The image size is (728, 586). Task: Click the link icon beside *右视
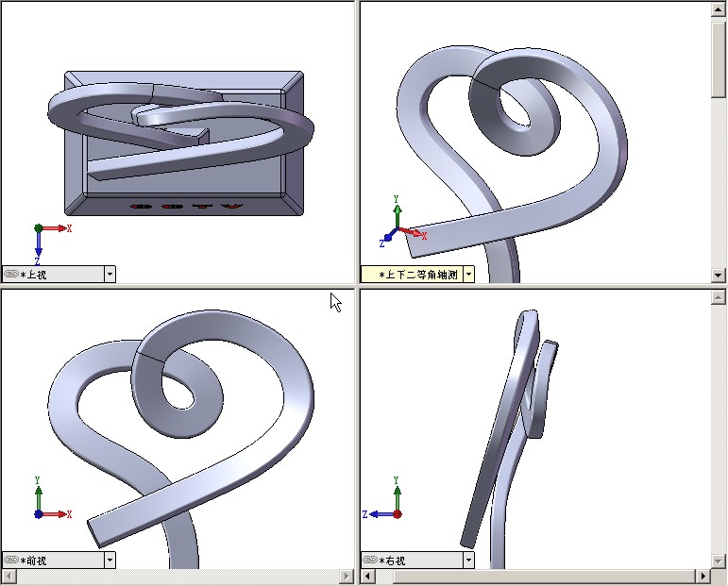370,560
